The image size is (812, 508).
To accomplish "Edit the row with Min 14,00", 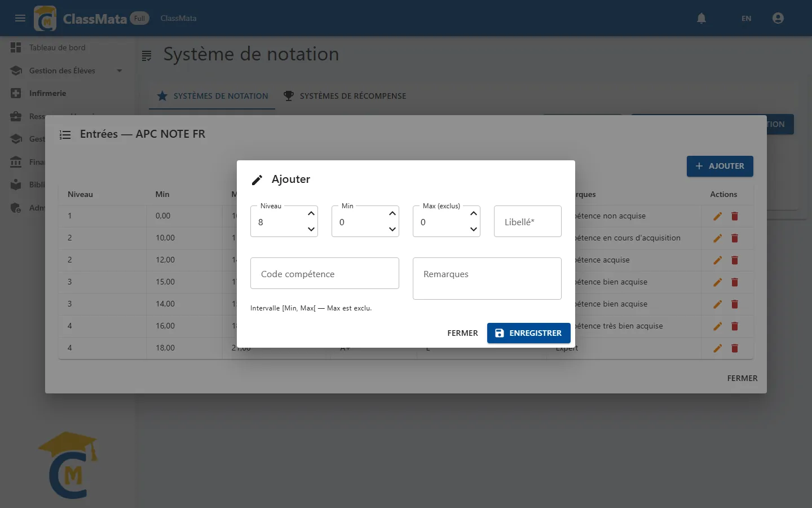I will [x=717, y=304].
